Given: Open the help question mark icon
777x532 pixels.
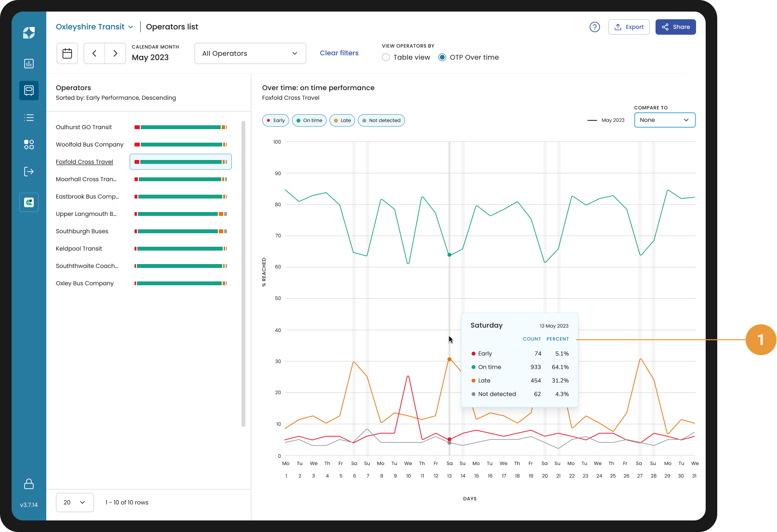Looking at the screenshot, I should click(x=595, y=27).
